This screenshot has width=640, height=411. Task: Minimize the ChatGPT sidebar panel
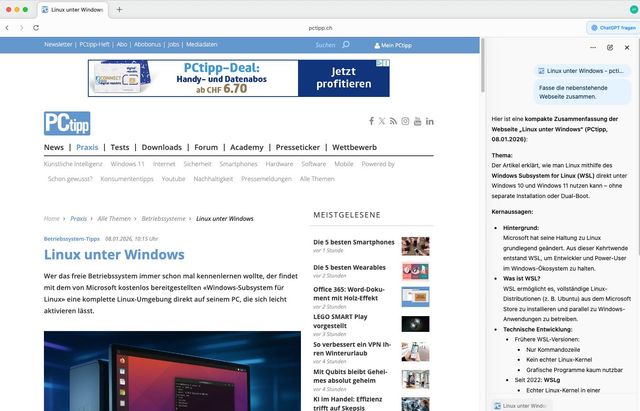click(593, 47)
